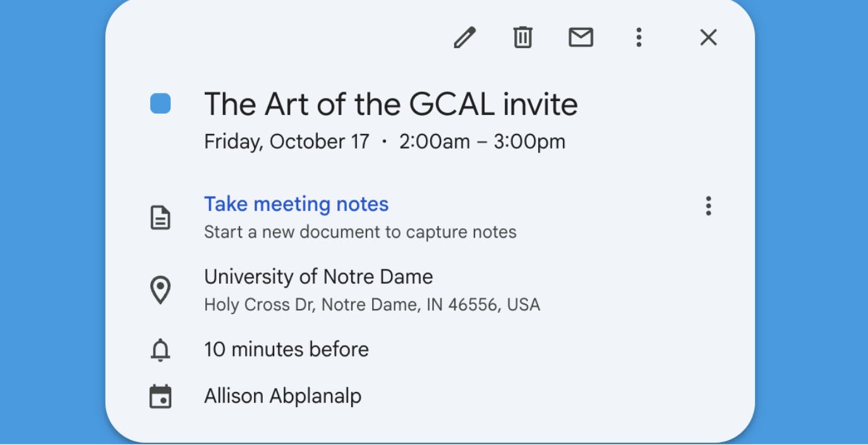Dismiss the event popup with X

pos(708,38)
